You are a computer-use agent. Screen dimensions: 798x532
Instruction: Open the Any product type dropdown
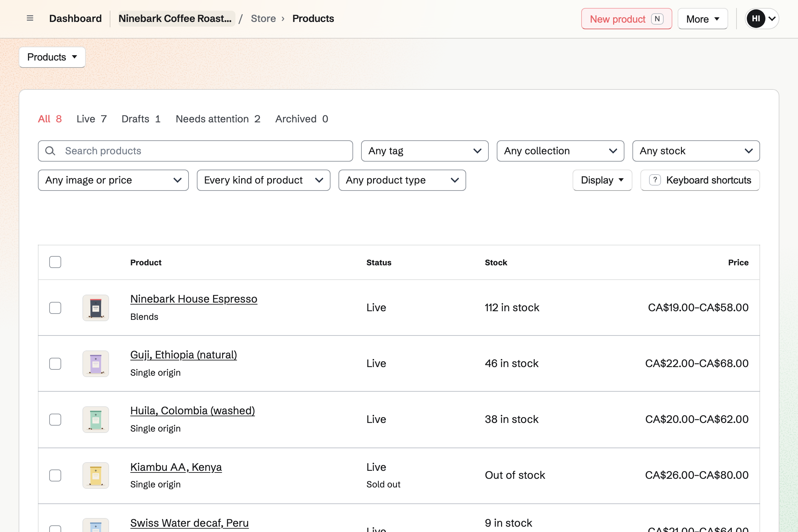402,180
